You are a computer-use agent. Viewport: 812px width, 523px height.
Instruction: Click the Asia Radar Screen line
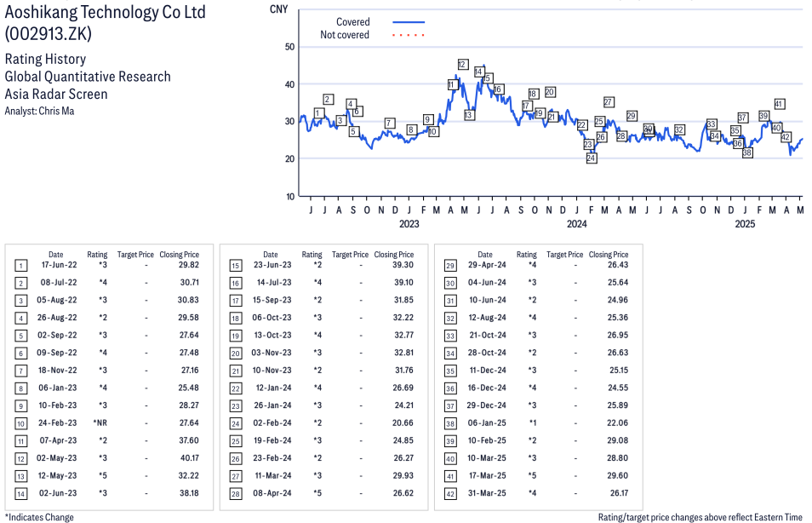click(56, 94)
